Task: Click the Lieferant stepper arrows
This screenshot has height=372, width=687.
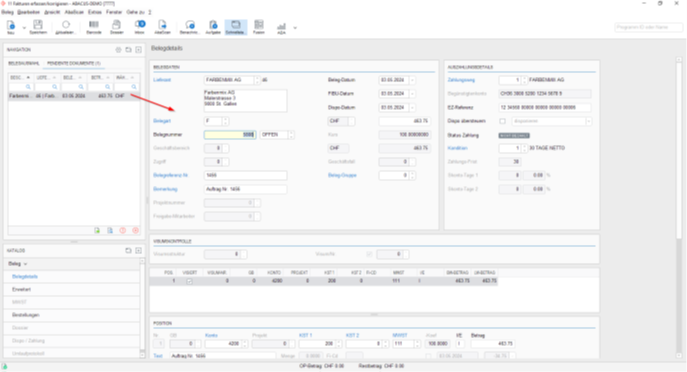Action: (x=257, y=80)
